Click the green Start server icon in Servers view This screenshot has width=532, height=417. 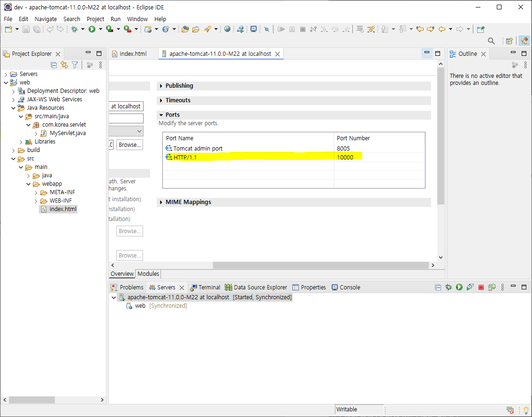(x=459, y=288)
